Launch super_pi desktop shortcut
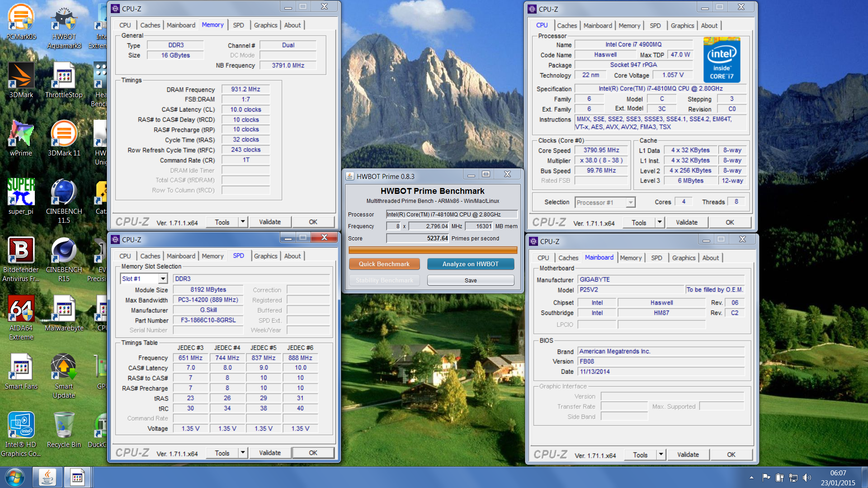 point(21,197)
